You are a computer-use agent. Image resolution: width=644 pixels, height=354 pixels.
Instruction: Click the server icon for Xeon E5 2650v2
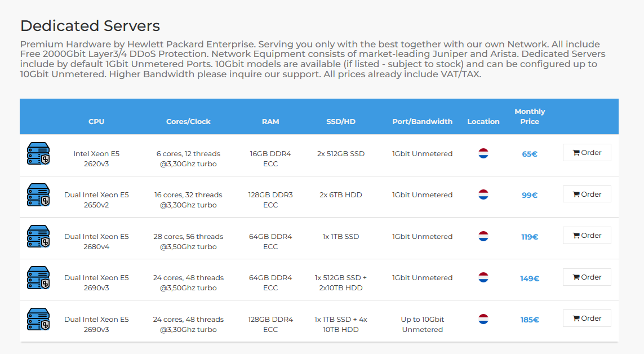(38, 194)
